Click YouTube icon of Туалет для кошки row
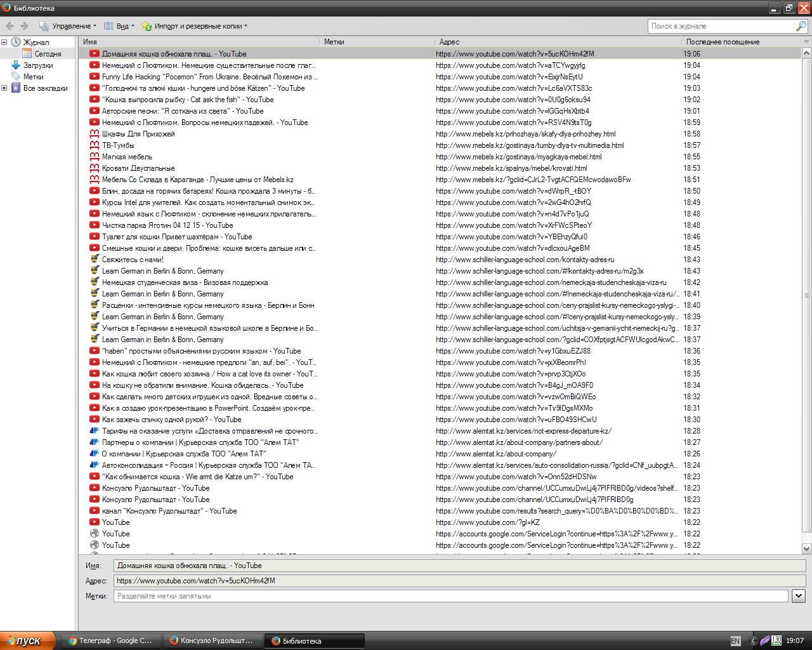The image size is (812, 650). (95, 237)
